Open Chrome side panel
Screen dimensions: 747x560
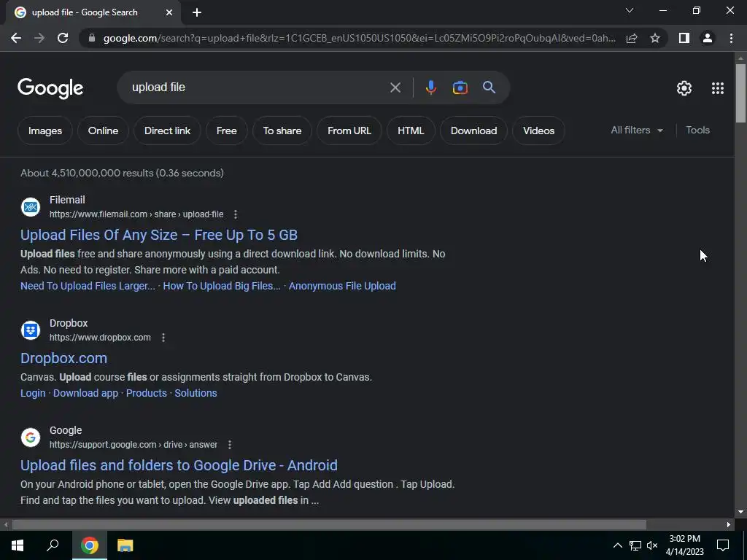pyautogui.click(x=684, y=38)
